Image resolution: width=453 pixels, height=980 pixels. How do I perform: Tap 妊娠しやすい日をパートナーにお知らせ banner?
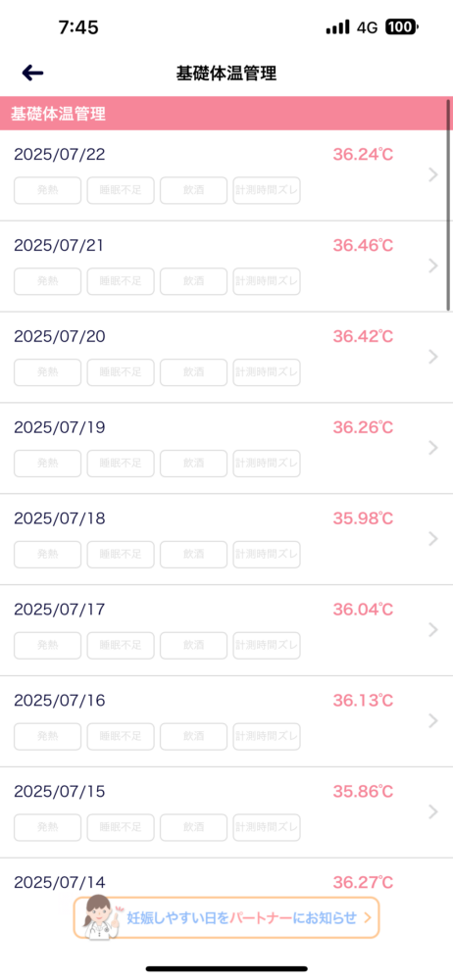pyautogui.click(x=226, y=917)
